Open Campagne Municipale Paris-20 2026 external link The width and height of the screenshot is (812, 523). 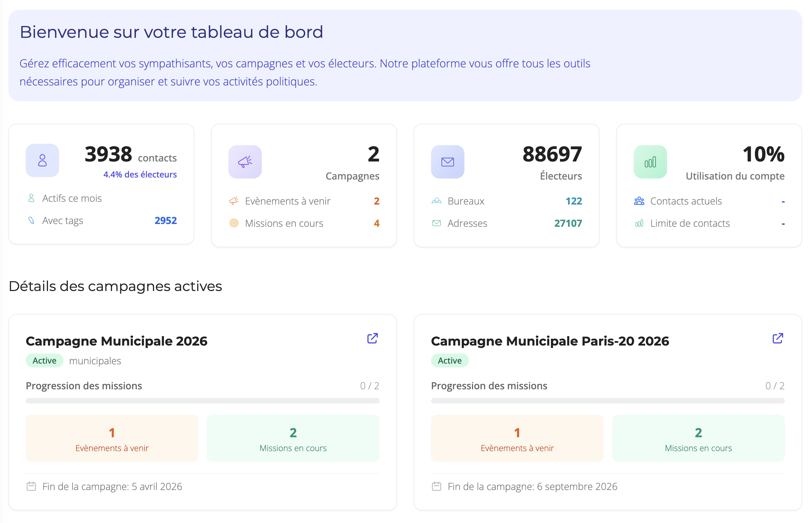pyautogui.click(x=777, y=338)
